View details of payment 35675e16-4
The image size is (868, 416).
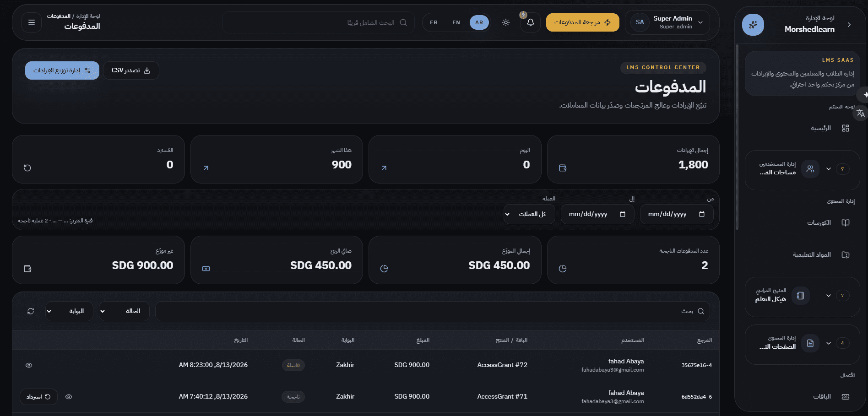(29, 365)
